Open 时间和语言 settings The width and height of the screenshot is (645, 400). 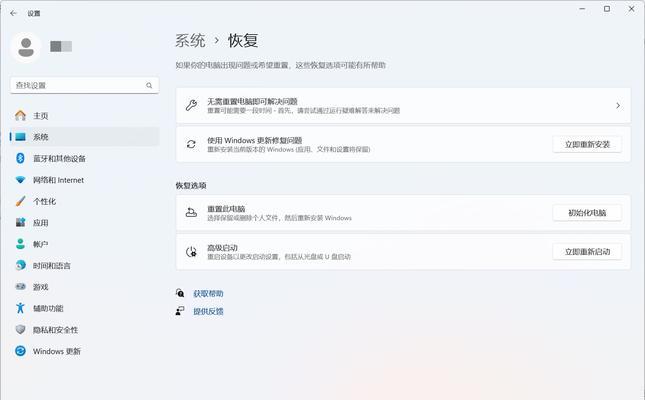84,265
